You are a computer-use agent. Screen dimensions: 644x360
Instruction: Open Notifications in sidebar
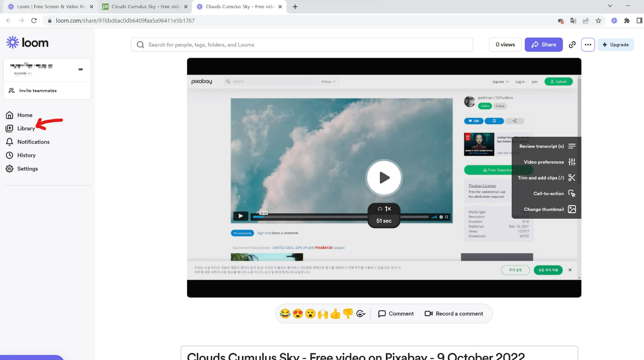[28, 142]
